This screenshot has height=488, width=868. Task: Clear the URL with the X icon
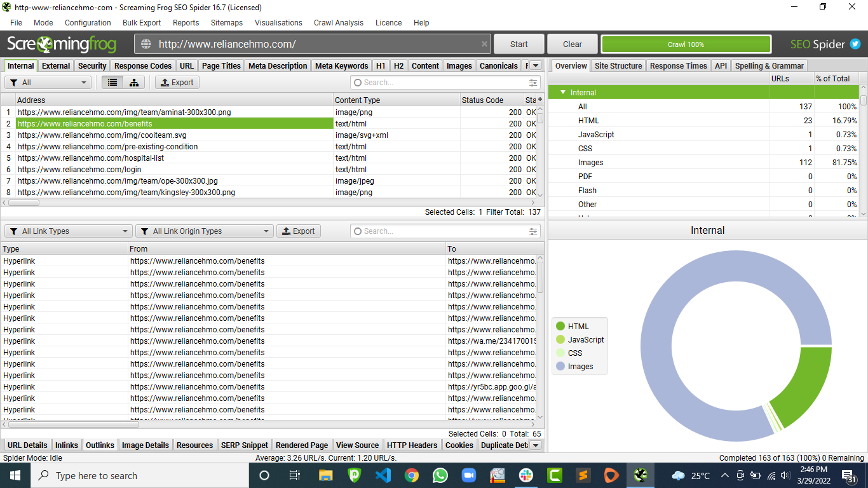click(x=484, y=44)
